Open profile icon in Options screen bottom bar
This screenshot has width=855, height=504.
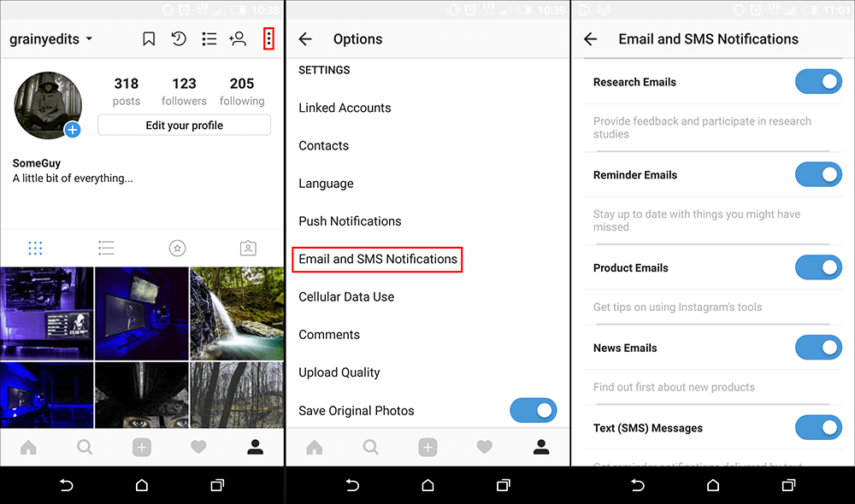541,448
